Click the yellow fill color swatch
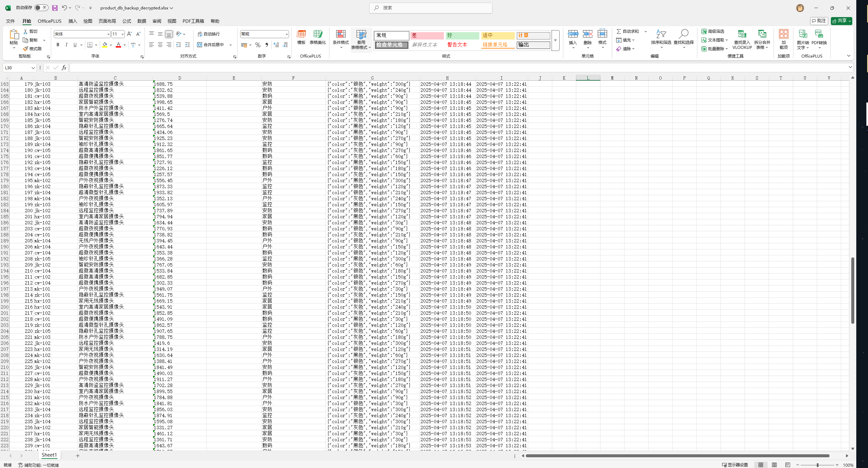868x468 pixels. coord(105,45)
